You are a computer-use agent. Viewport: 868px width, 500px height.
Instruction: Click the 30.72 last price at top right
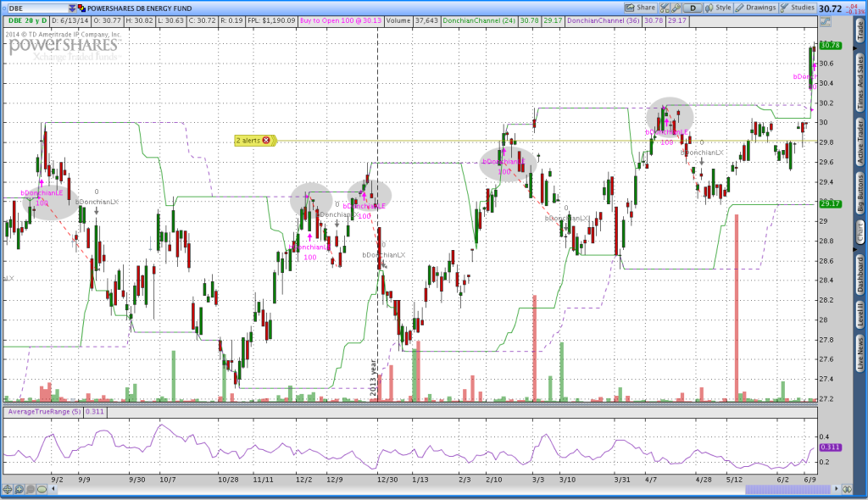click(831, 8)
